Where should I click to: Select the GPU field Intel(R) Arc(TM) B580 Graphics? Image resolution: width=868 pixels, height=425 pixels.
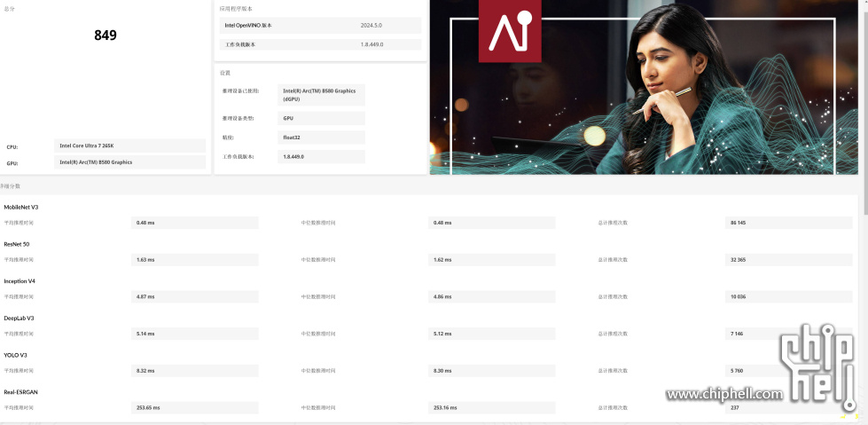click(130, 162)
